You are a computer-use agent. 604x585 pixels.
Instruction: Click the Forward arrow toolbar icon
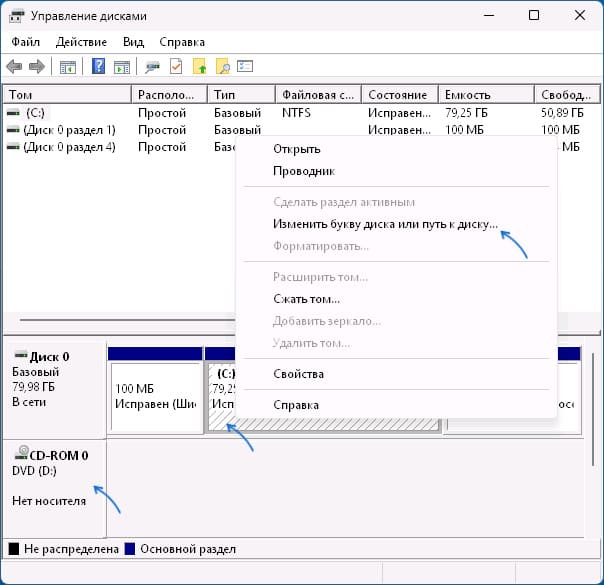pos(37,67)
